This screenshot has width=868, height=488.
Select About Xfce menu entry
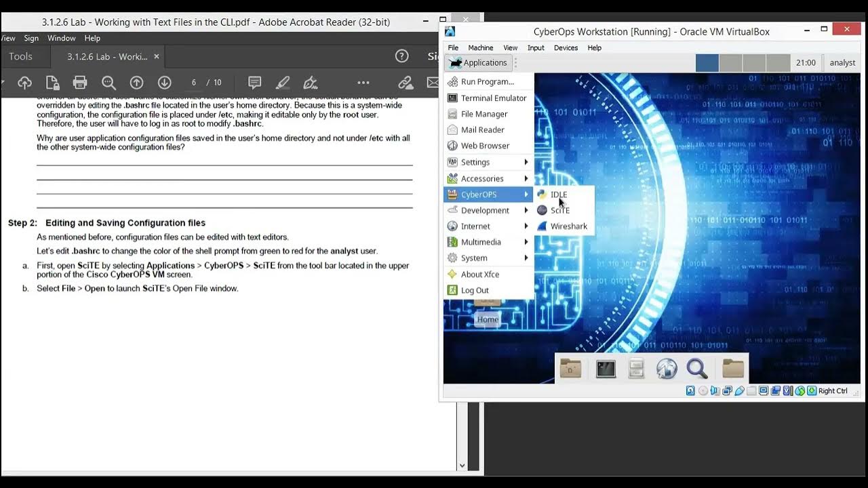click(x=489, y=274)
